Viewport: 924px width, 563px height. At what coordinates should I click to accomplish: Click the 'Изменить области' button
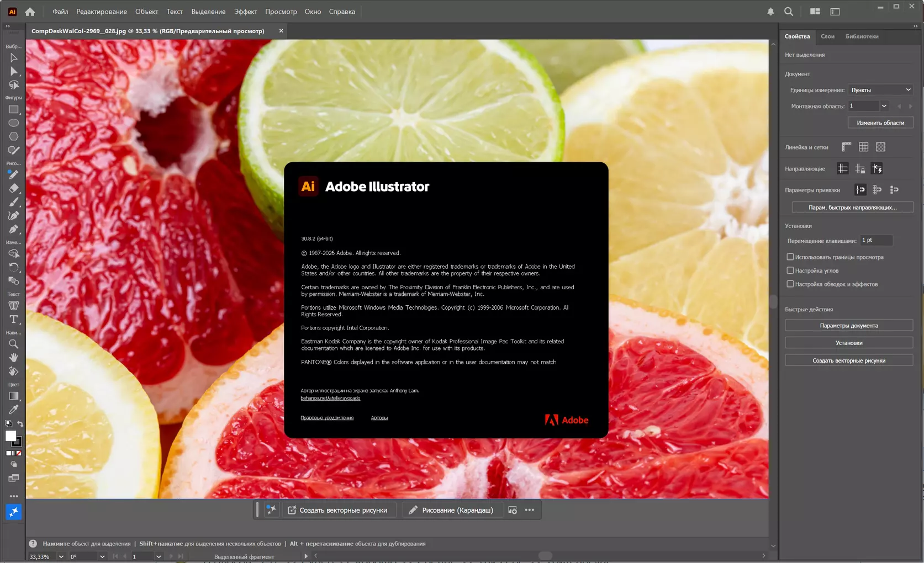pos(880,123)
